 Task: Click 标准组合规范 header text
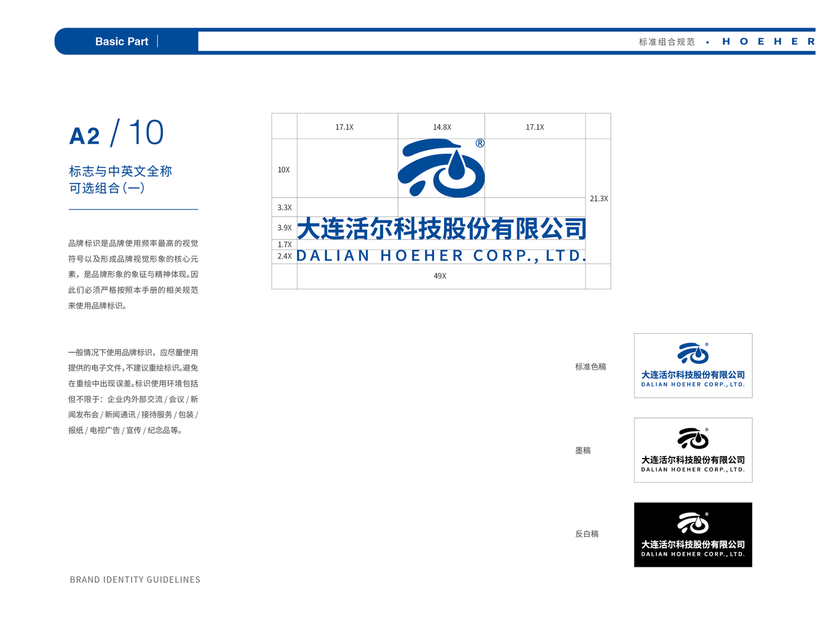tap(667, 42)
